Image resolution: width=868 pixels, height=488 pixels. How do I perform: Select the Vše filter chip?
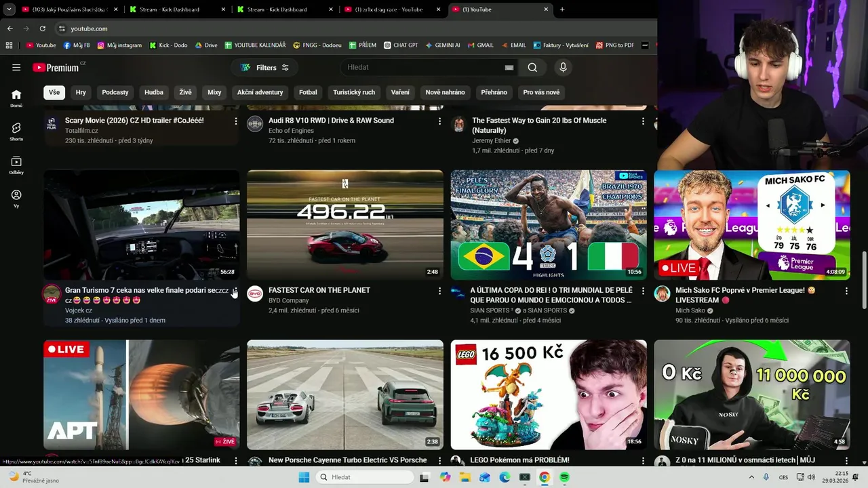pos(54,92)
